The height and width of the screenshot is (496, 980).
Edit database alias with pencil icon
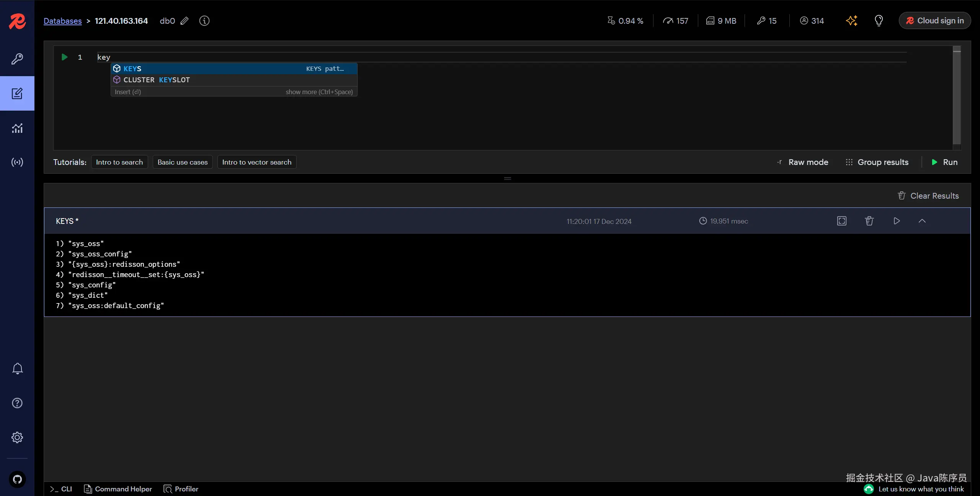point(185,21)
